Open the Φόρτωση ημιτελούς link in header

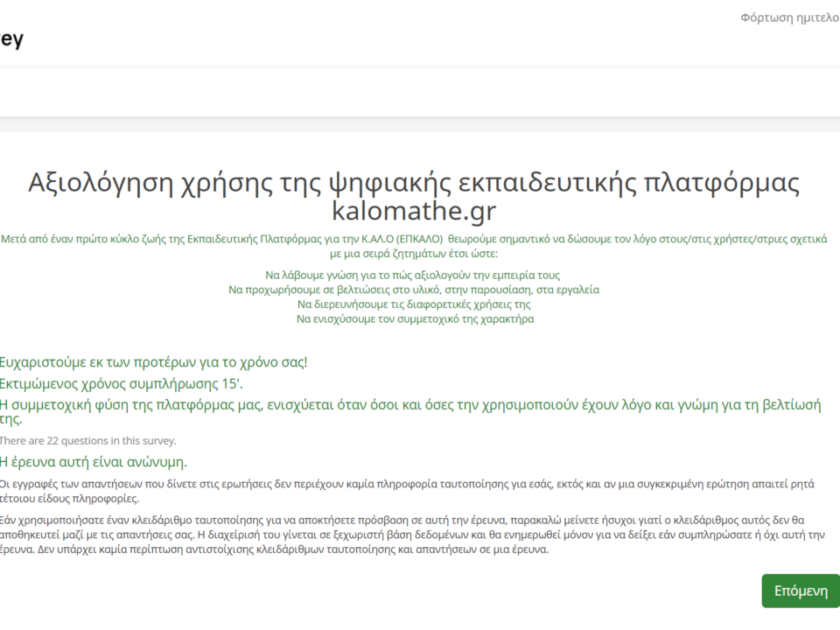pos(789,17)
